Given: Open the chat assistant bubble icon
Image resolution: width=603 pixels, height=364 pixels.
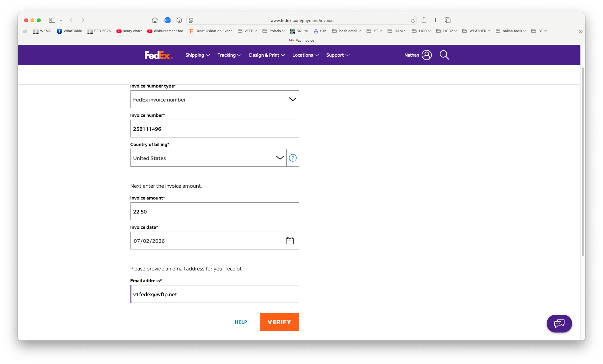Looking at the screenshot, I should 559,324.
